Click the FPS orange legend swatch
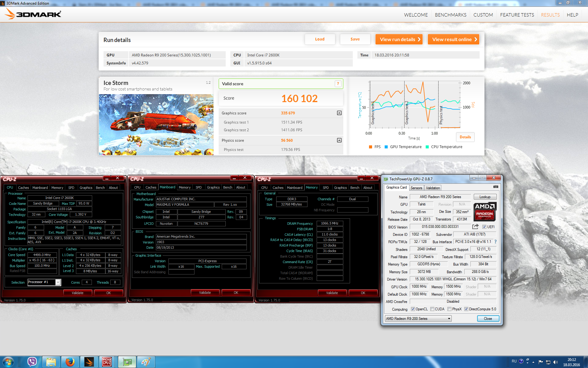 point(371,147)
